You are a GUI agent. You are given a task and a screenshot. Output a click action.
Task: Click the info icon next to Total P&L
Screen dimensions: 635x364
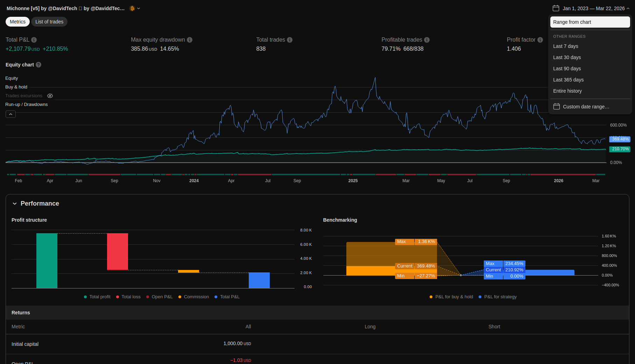tap(34, 40)
